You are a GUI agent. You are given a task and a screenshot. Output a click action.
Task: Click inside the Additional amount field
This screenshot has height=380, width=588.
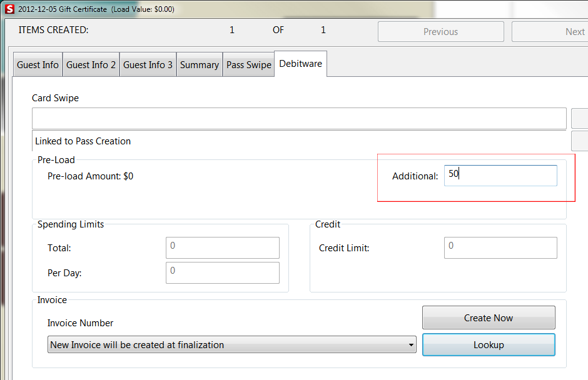click(x=500, y=175)
